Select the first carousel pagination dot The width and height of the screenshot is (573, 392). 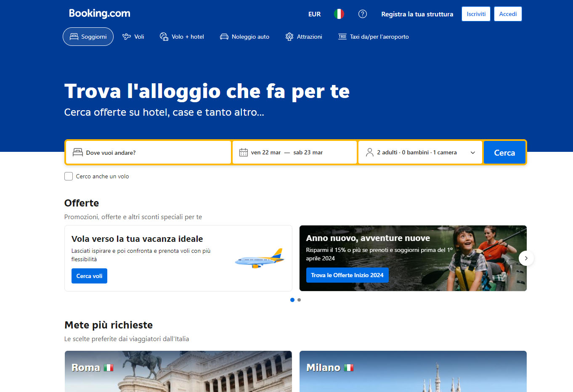pos(292,300)
